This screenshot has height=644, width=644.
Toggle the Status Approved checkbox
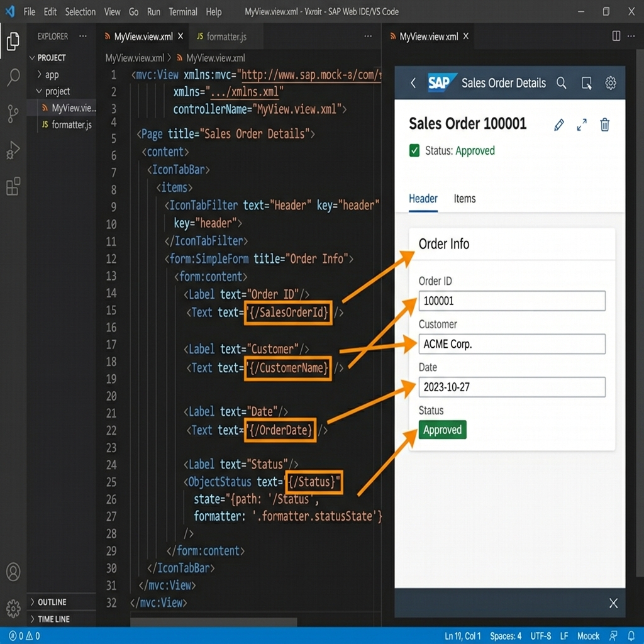point(414,151)
